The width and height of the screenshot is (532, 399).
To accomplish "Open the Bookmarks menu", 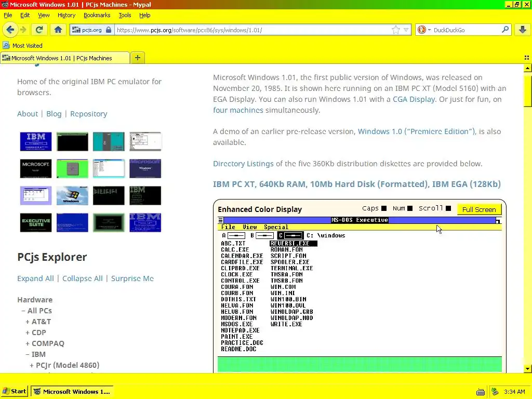I will point(97,15).
